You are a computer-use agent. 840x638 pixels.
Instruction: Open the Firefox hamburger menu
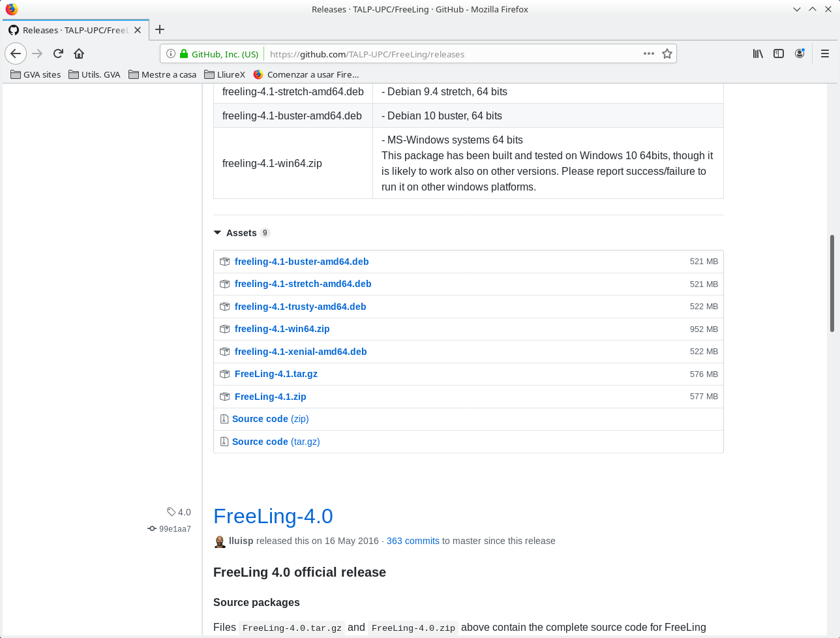tap(825, 53)
